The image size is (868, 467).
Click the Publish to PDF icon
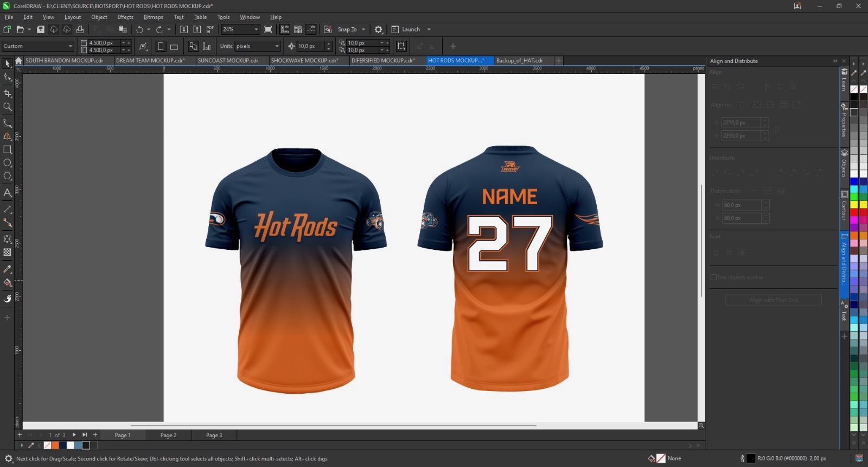[210, 29]
